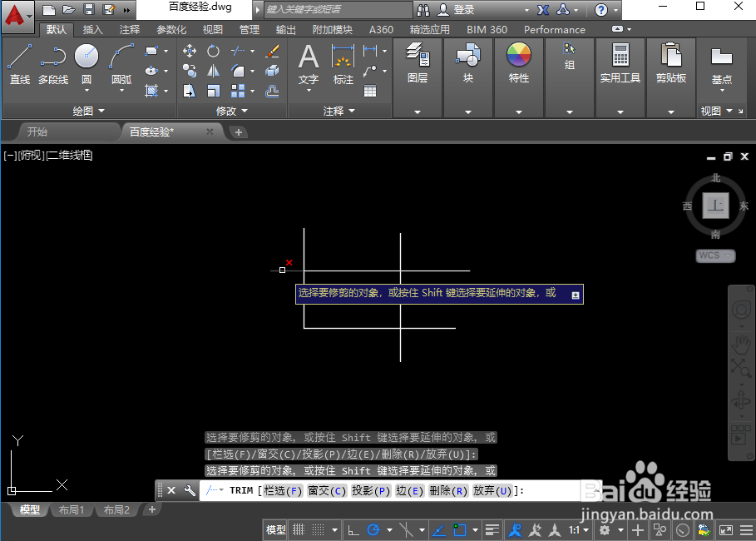Expand the Draw (绘图) panel
Image resolution: width=756 pixels, height=541 pixels.
point(89,111)
